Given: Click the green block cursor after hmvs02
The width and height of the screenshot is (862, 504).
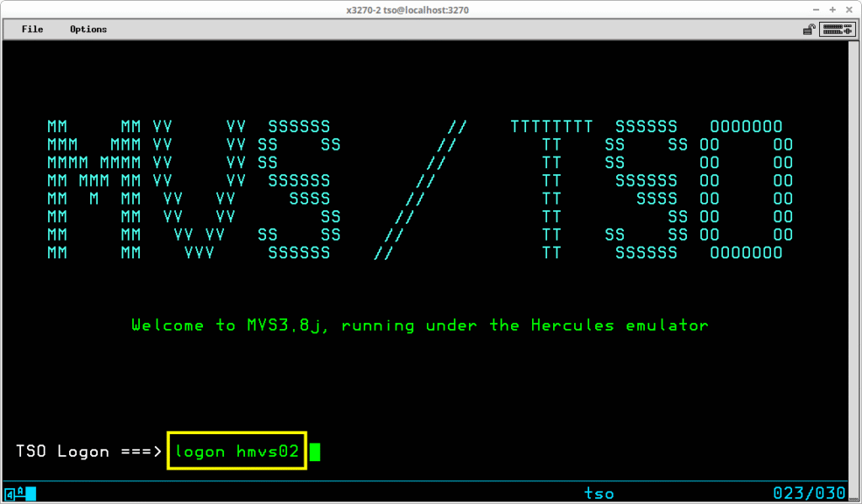Looking at the screenshot, I should (x=315, y=452).
